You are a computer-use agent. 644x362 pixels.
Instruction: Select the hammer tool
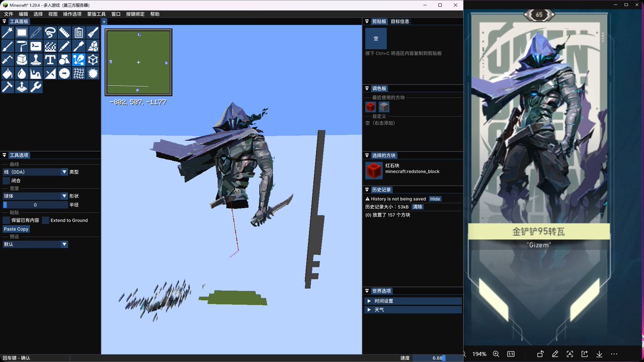[x=8, y=86]
